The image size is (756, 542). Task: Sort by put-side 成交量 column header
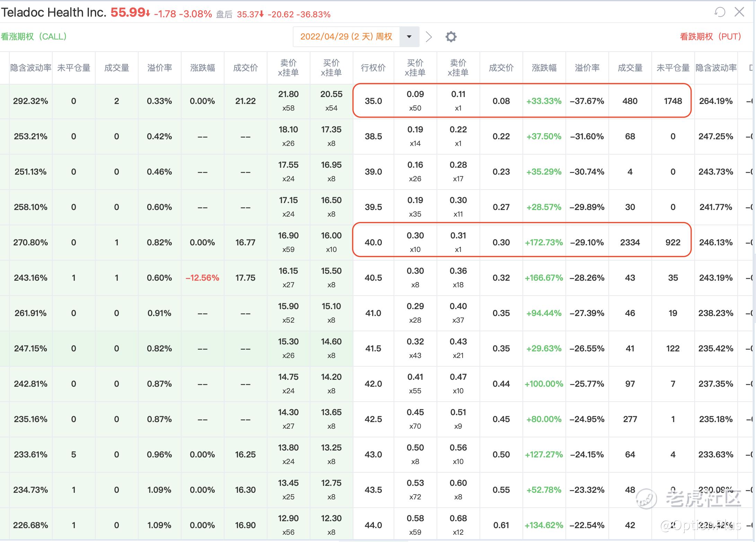point(630,68)
